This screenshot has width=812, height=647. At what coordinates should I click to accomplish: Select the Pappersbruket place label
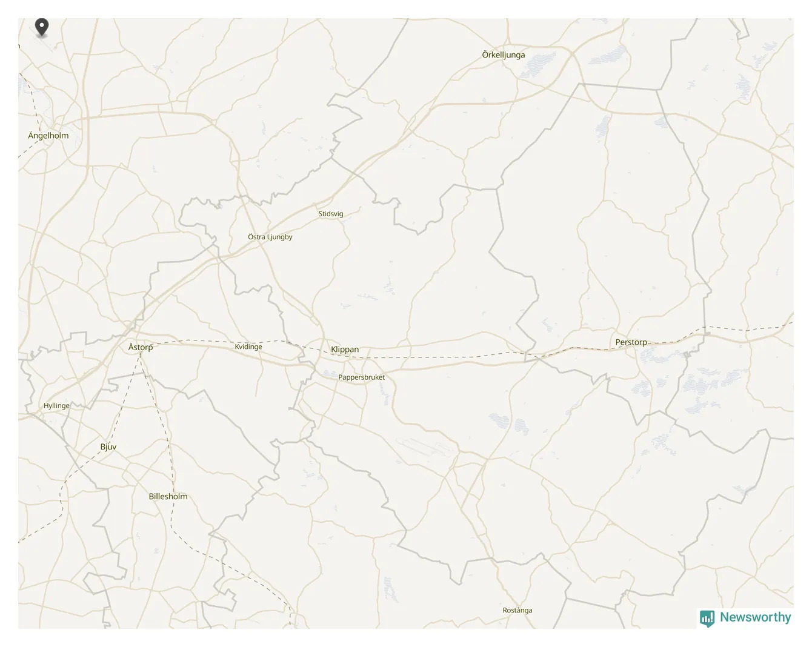(361, 377)
